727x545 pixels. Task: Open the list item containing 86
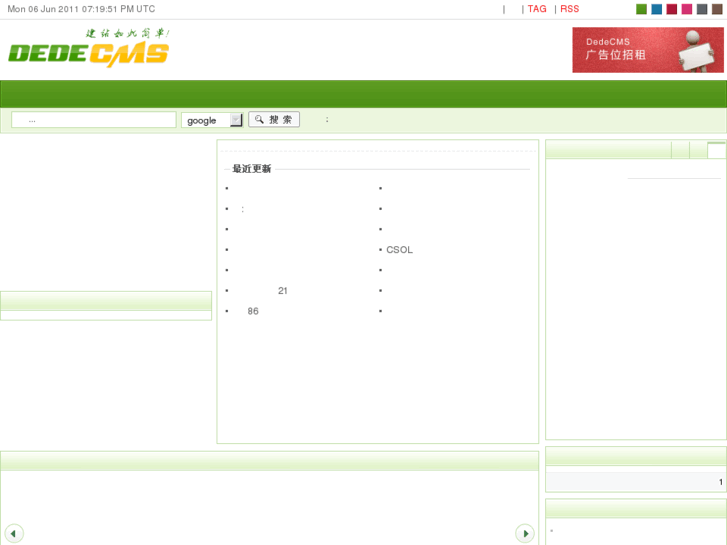[x=253, y=311]
